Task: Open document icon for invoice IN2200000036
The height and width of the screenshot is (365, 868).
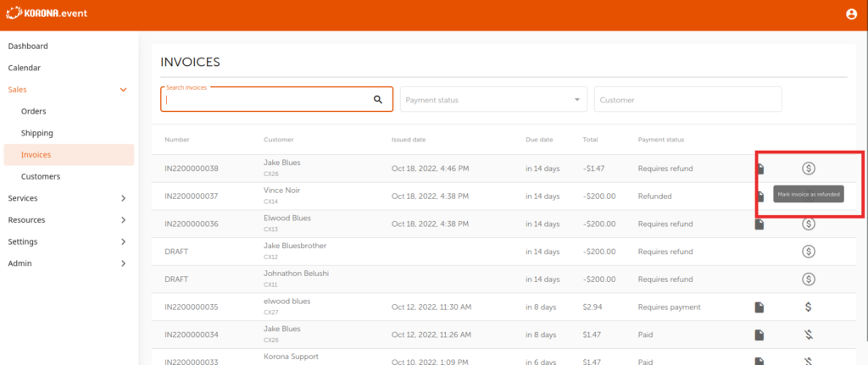Action: (x=760, y=224)
